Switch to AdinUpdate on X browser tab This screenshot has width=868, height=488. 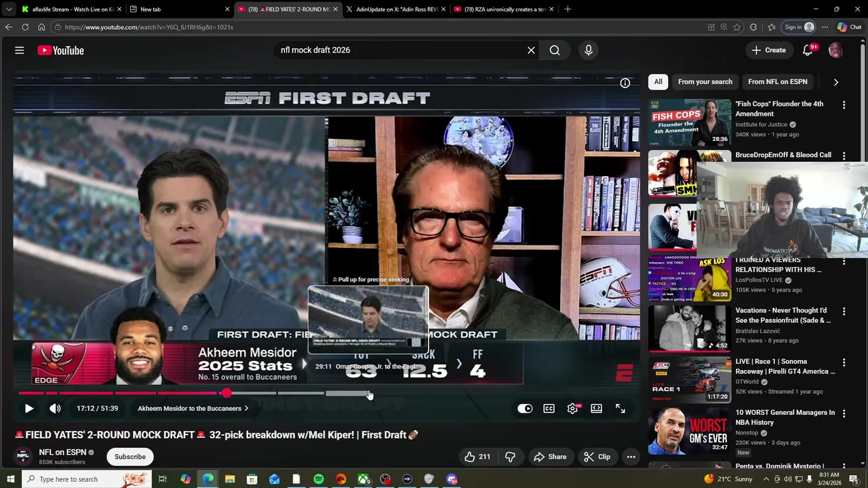tap(396, 9)
